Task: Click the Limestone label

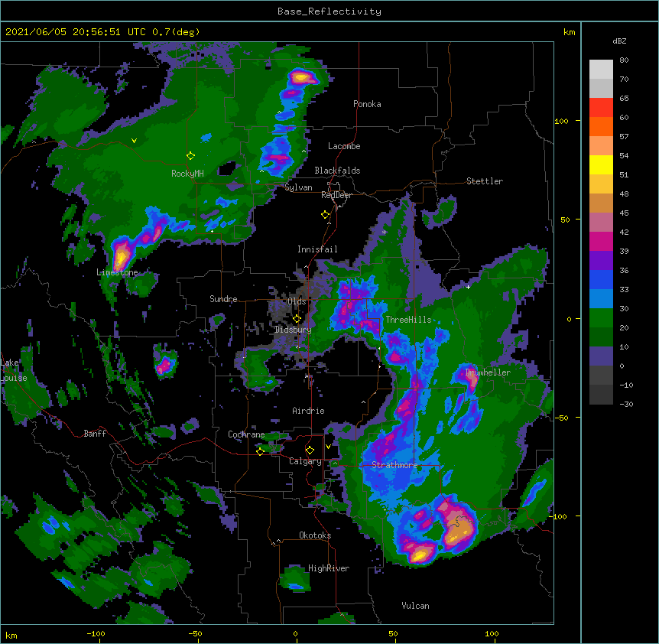Action: (117, 272)
